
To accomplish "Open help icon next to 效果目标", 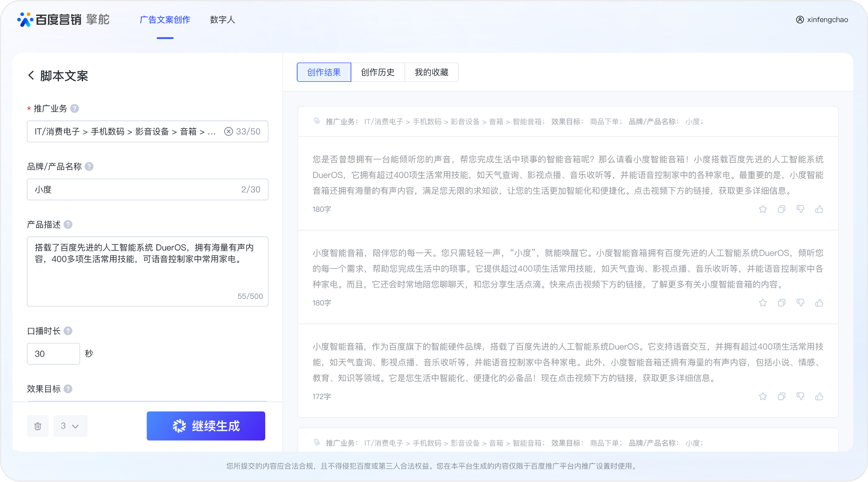I will [68, 389].
